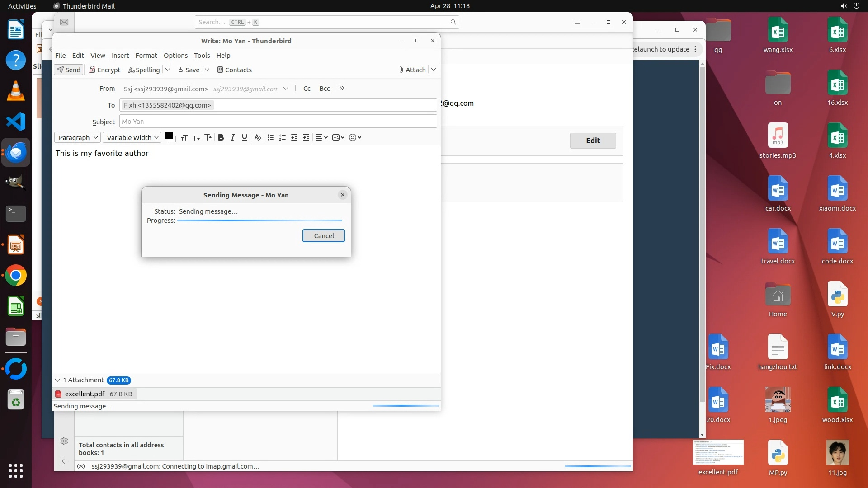Click the larger font size icon
Image resolution: width=868 pixels, height=488 pixels.
pos(208,137)
